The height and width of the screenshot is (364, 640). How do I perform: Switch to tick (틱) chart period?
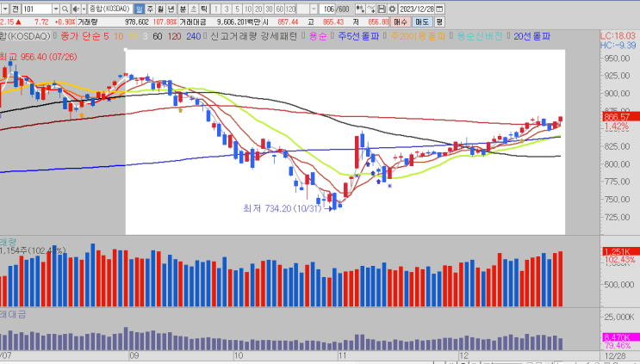click(204, 9)
